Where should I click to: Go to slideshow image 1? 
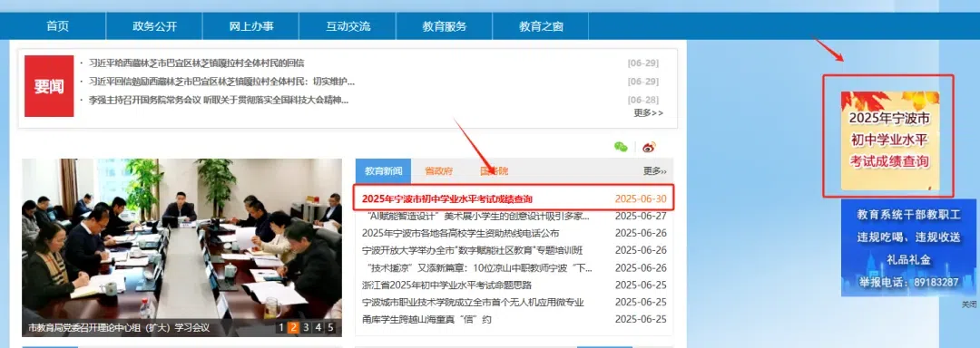click(x=281, y=327)
